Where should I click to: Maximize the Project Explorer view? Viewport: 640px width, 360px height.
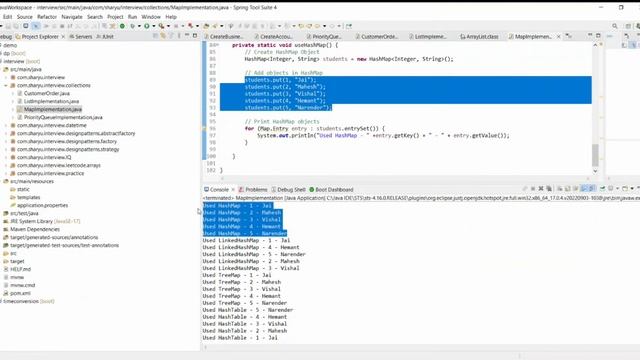coord(195,36)
